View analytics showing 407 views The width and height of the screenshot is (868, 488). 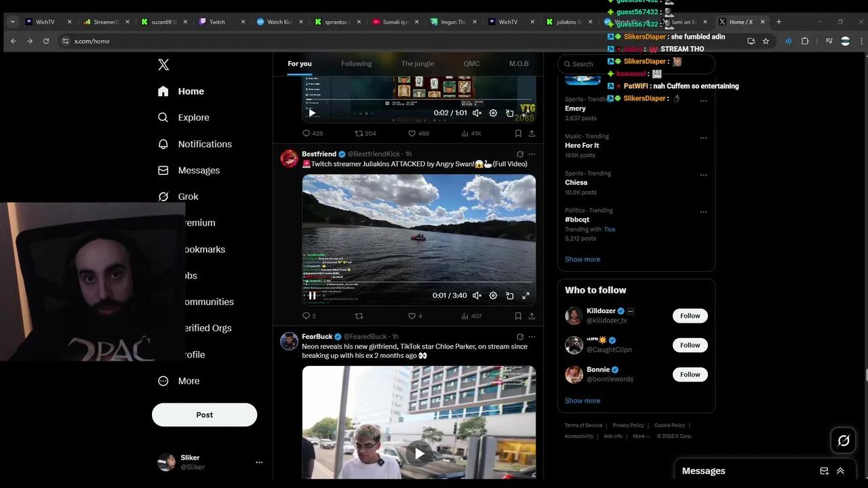coord(471,316)
